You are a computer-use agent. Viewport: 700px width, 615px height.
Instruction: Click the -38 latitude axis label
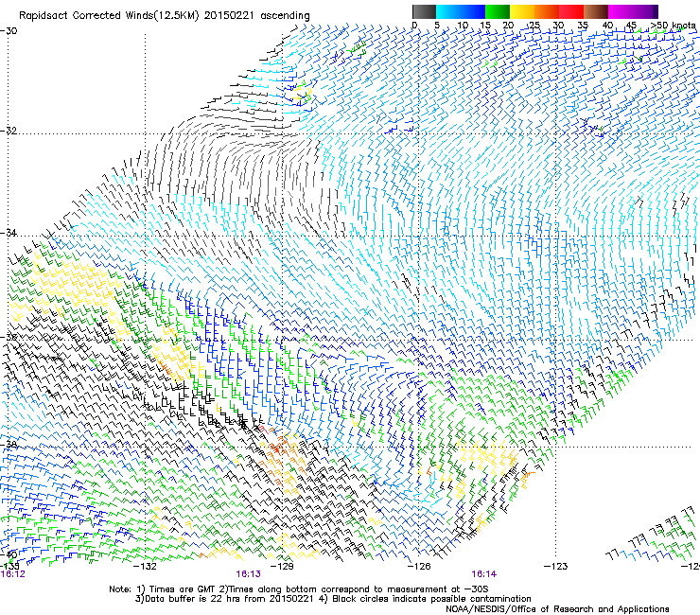9,445
